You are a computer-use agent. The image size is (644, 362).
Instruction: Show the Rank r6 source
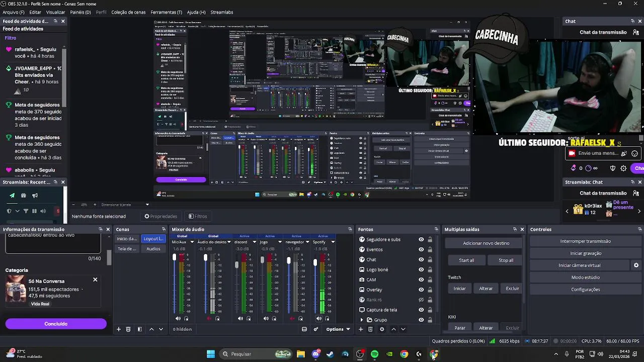pos(421,300)
